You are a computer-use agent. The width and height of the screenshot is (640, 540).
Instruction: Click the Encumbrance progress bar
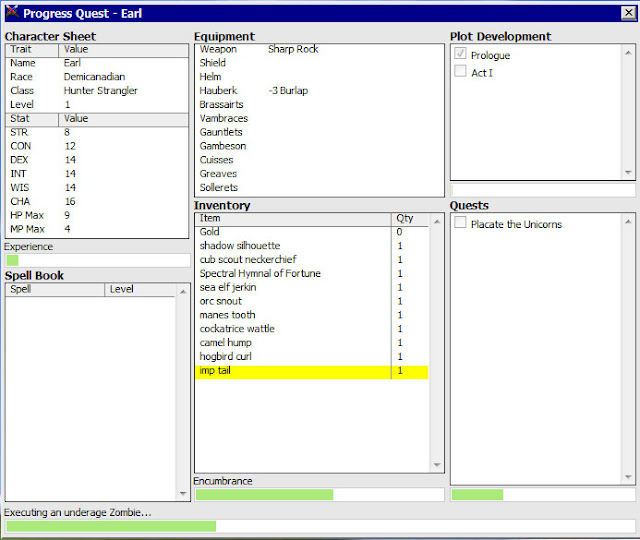click(x=320, y=495)
